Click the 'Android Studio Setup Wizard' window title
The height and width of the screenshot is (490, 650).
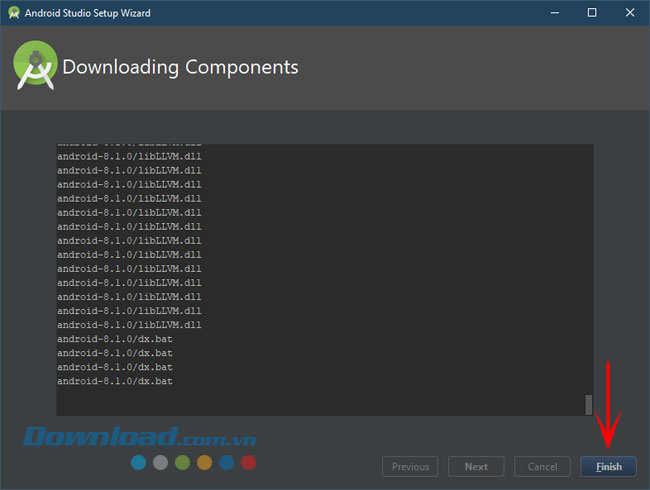[87, 13]
